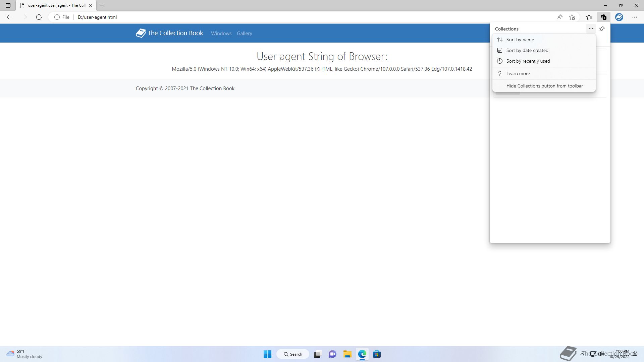Open Microsoft Store from taskbar
Image resolution: width=644 pixels, height=362 pixels.
377,354
